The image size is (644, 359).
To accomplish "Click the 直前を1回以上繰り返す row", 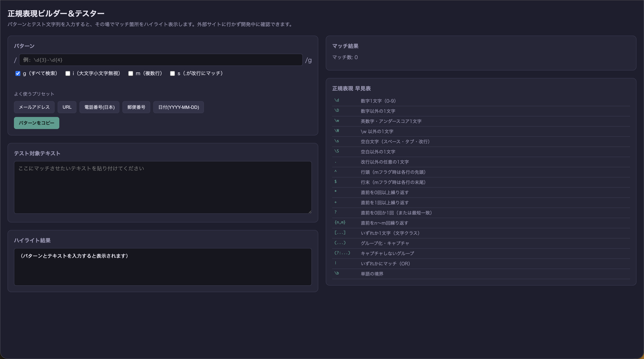I will coord(481,203).
